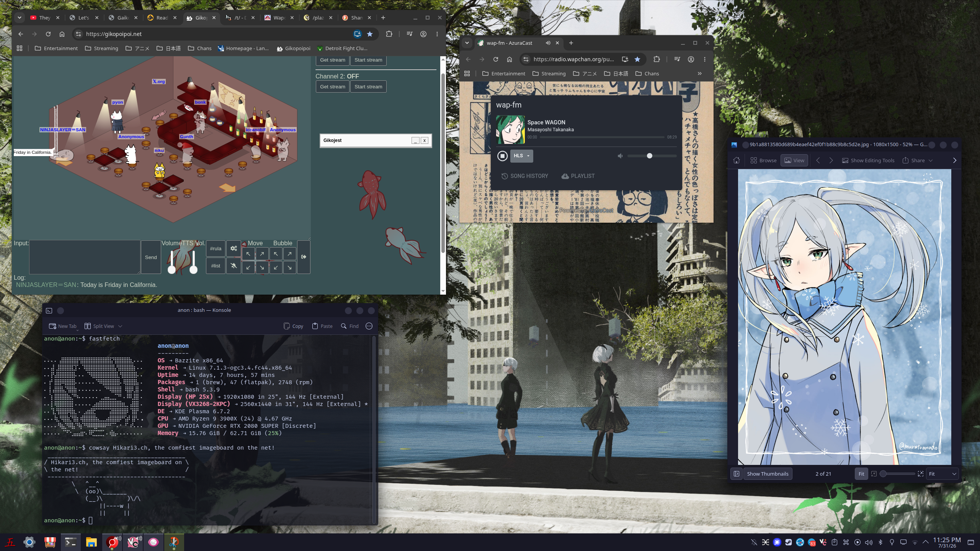This screenshot has height=551, width=980.
Task: Mute the wap-fm player volume
Action: (x=620, y=156)
